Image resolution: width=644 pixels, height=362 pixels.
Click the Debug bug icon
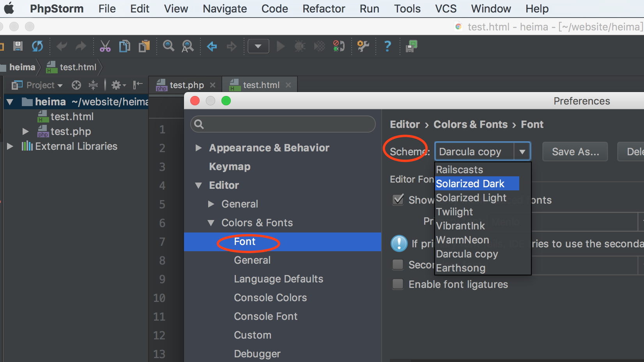coord(300,46)
